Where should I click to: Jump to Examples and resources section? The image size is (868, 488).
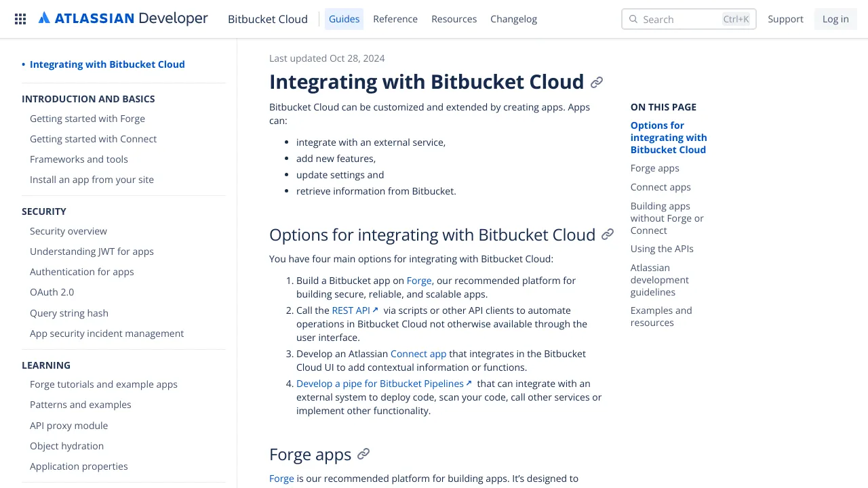click(661, 317)
